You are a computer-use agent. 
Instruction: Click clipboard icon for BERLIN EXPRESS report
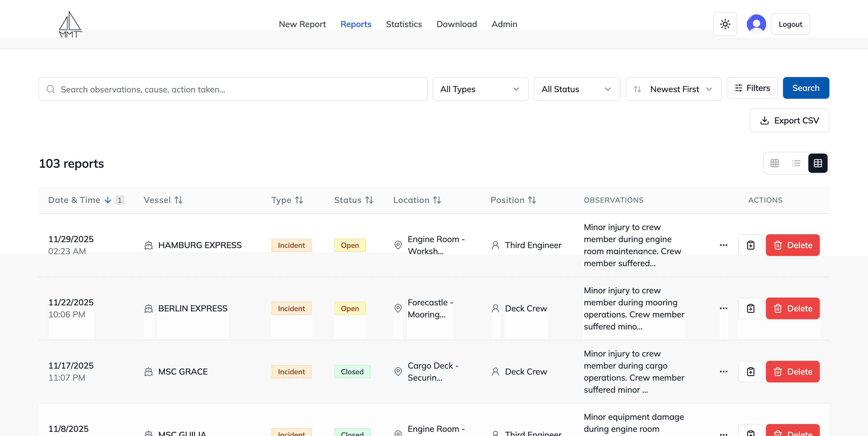coord(750,308)
